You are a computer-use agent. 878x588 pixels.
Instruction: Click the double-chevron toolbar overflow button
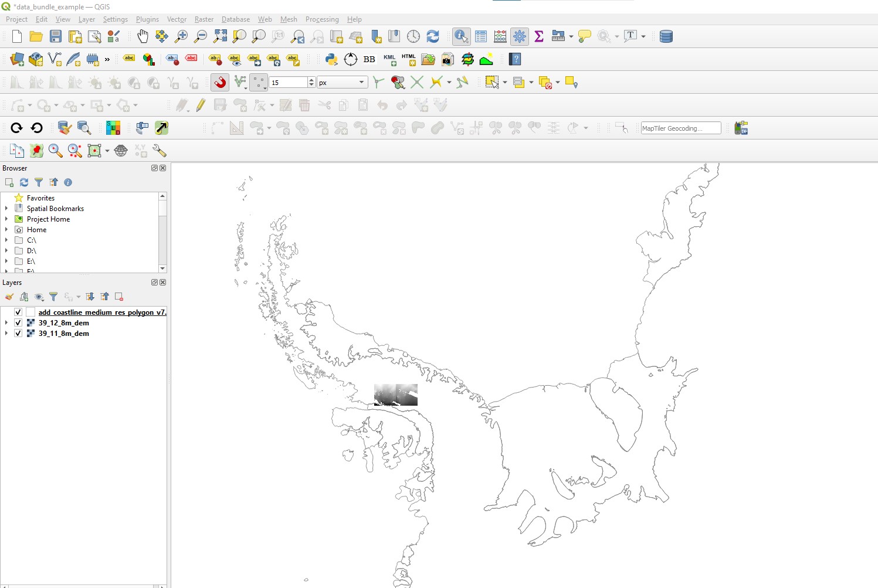coord(107,59)
